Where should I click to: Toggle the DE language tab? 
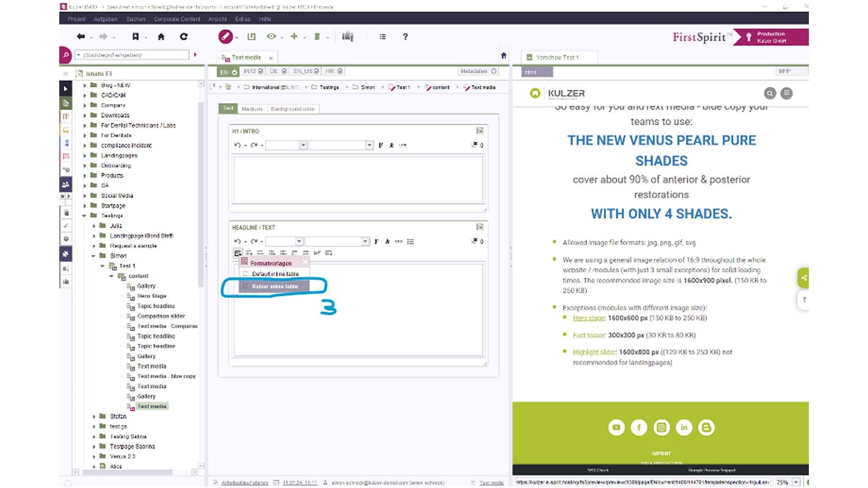pyautogui.click(x=278, y=71)
